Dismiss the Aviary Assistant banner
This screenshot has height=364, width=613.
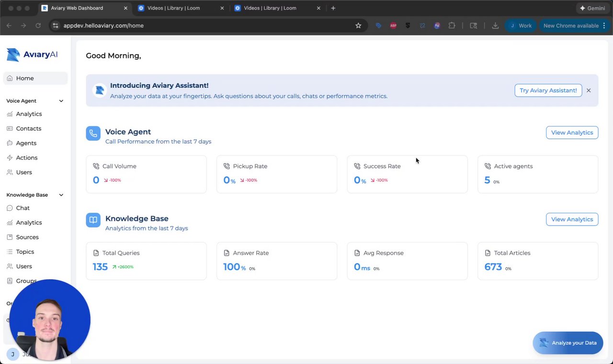coord(589,90)
